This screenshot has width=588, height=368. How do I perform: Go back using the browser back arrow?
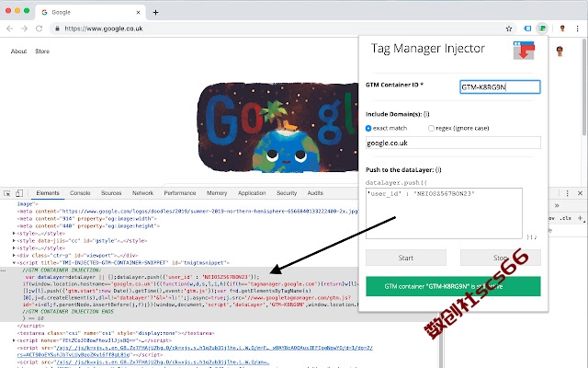[10, 29]
